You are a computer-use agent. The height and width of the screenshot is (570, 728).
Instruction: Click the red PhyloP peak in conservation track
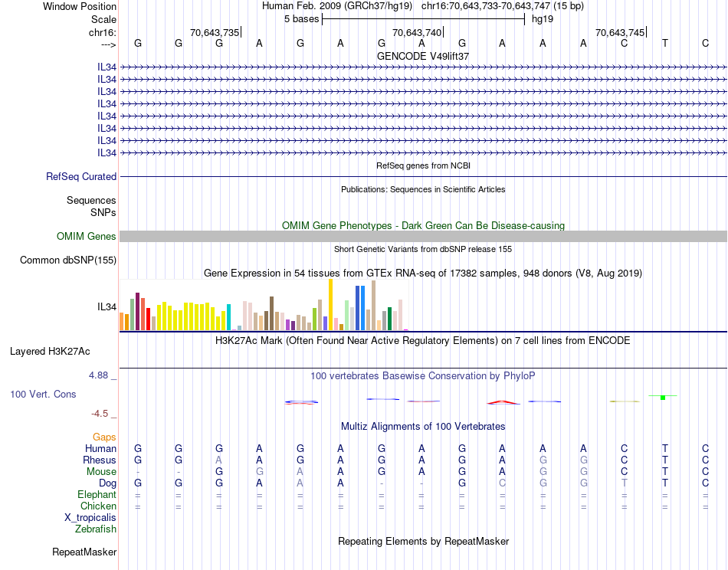pyautogui.click(x=503, y=402)
